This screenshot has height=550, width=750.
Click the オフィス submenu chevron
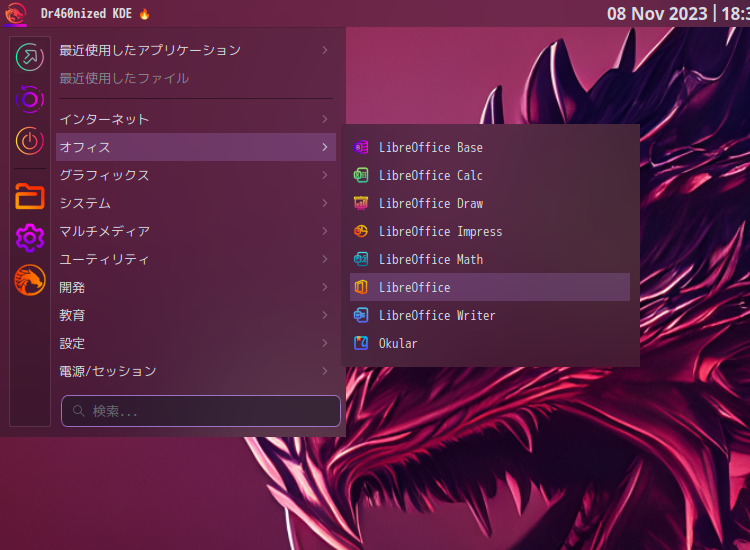[325, 147]
